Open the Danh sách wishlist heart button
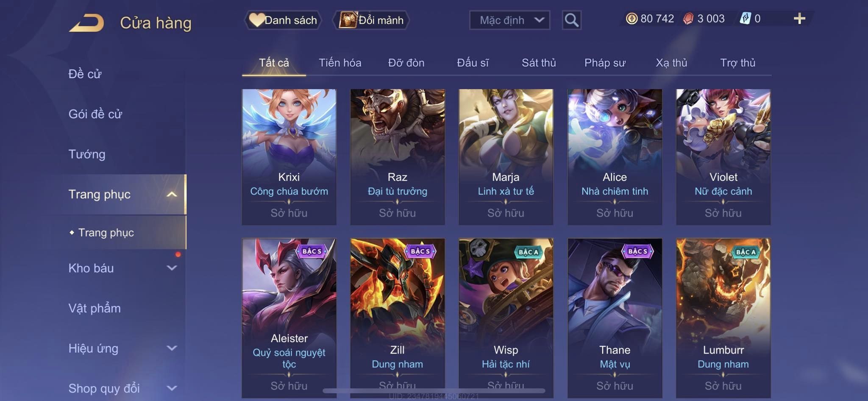This screenshot has width=868, height=401. [283, 20]
